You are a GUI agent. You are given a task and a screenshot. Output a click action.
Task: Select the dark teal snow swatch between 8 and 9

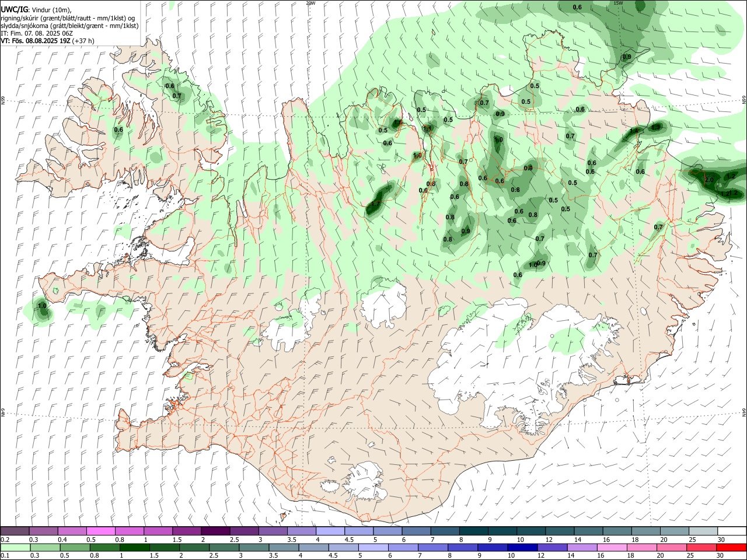pyautogui.click(x=473, y=531)
